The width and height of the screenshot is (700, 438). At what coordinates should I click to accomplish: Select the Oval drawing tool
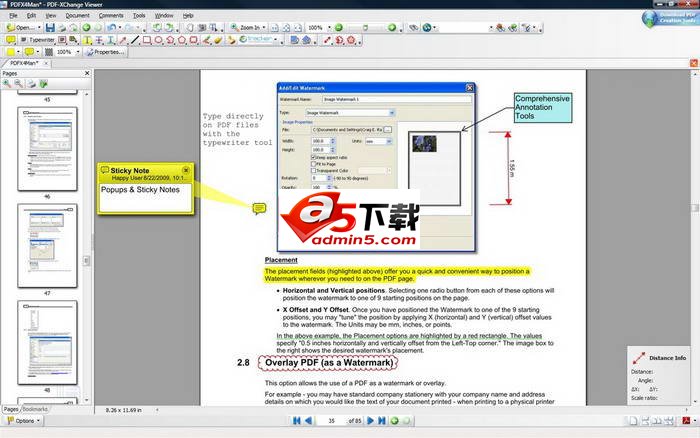tap(158, 40)
